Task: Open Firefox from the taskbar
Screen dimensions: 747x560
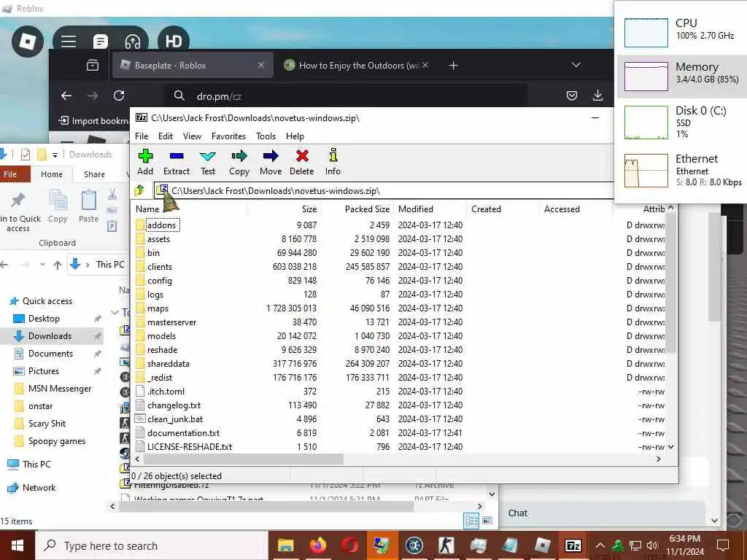Action: pos(318,545)
